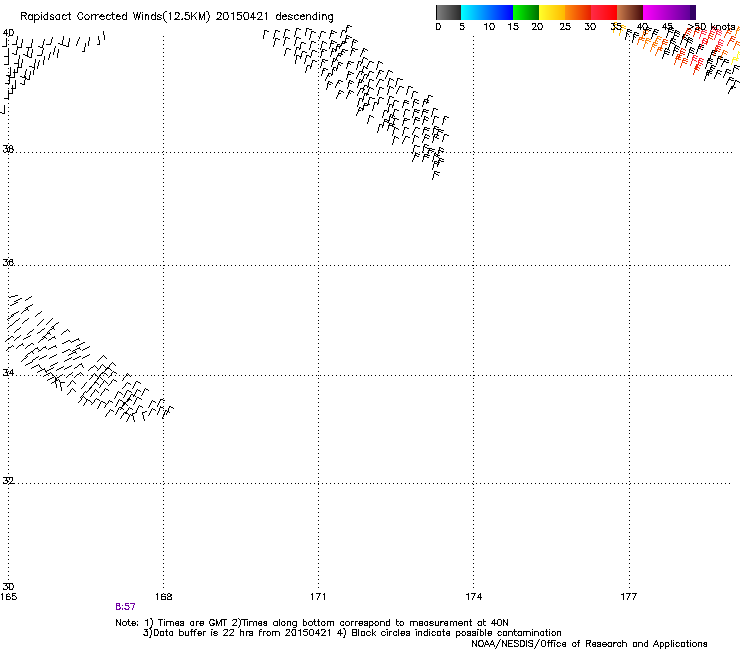740x650 pixels.
Task: Click the longitude label '177'
Action: coord(629,597)
